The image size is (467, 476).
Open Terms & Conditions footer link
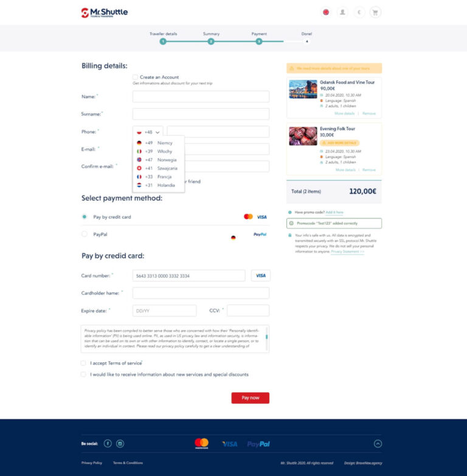128,463
